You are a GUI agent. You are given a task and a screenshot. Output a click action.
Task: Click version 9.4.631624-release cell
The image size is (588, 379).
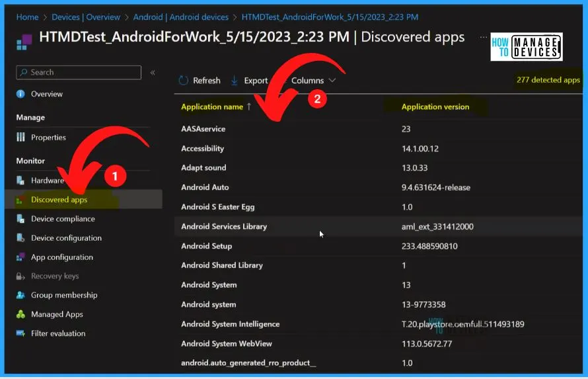436,187
